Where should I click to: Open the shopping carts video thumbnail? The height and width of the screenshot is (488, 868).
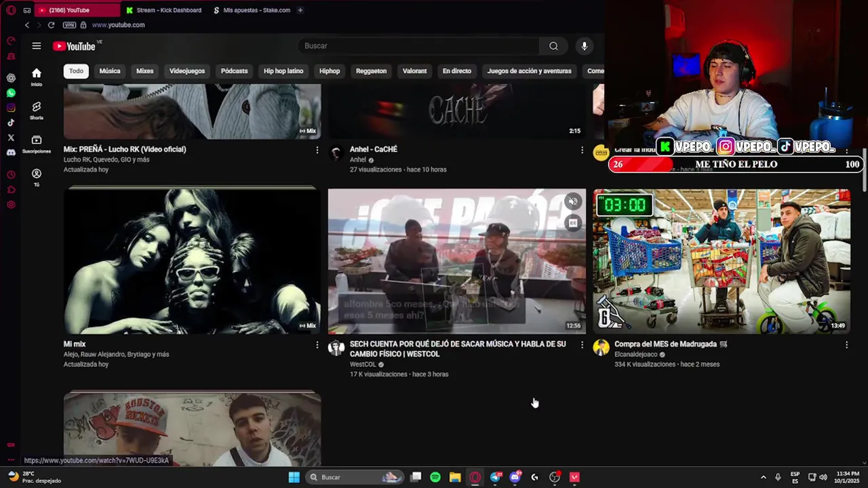(x=722, y=261)
